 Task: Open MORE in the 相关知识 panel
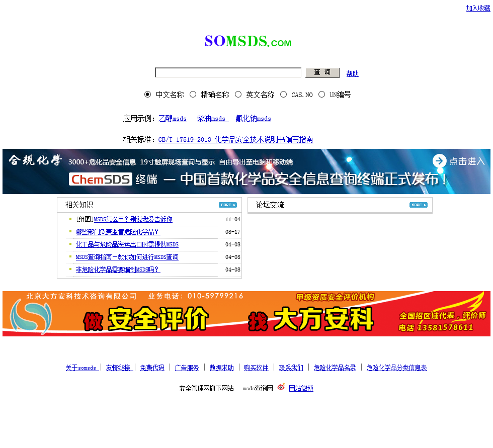tap(227, 205)
